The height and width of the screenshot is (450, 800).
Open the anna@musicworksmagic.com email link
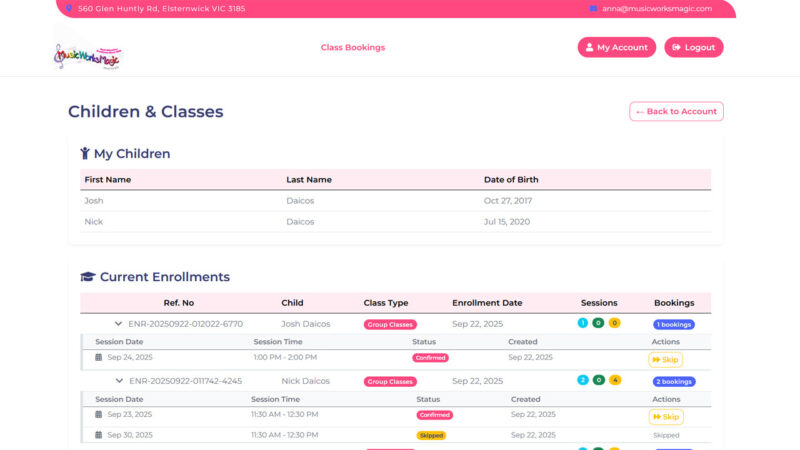coord(657,8)
